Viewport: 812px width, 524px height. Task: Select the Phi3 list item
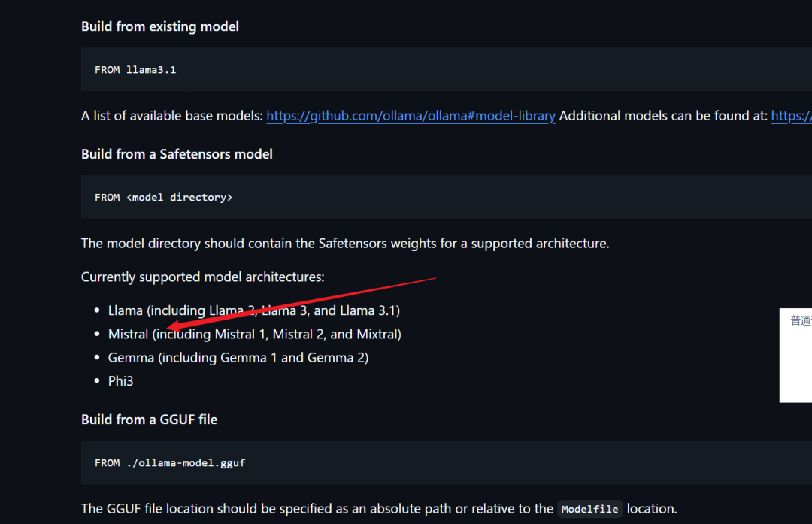pyautogui.click(x=120, y=381)
